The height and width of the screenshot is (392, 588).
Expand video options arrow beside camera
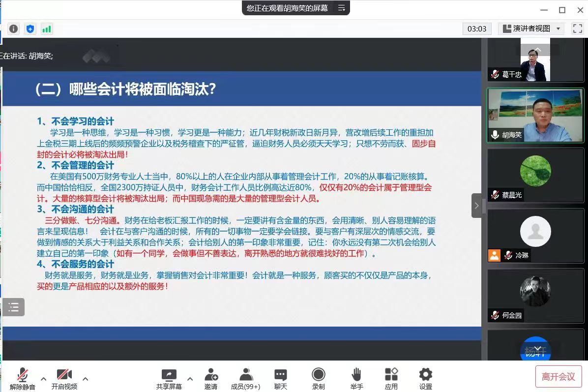(86, 379)
